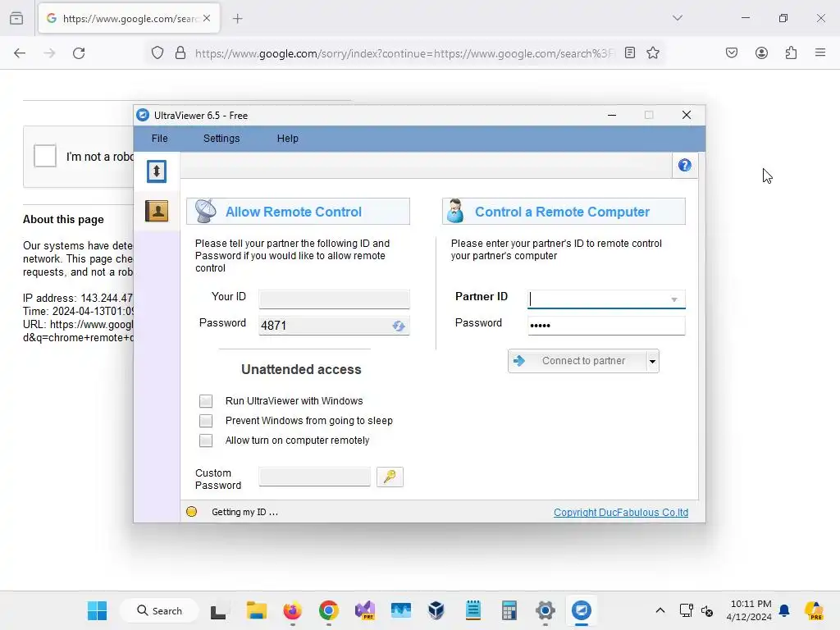Click the UltraViewer logo in the title bar
Image resolution: width=840 pixels, height=630 pixels.
(x=143, y=115)
